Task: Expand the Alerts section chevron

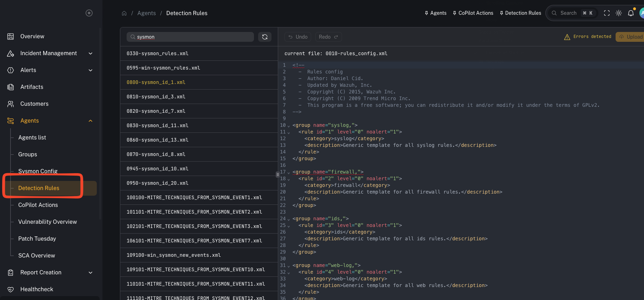Action: (x=90, y=70)
